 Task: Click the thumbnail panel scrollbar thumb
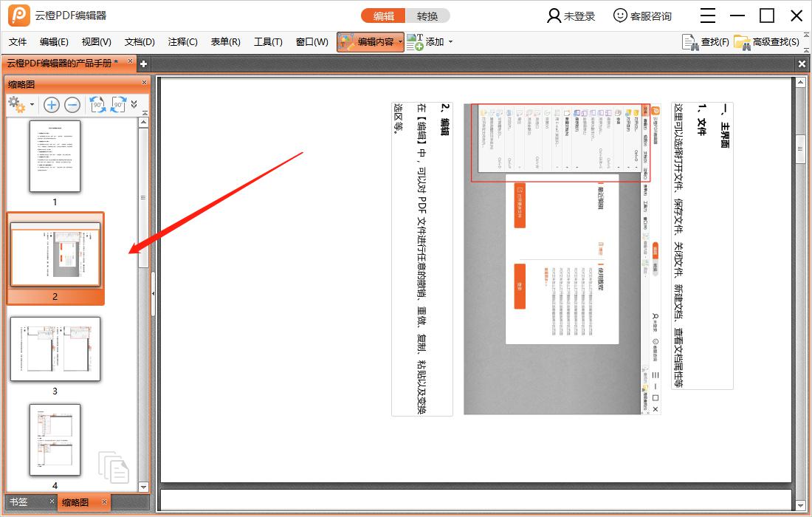point(143,198)
